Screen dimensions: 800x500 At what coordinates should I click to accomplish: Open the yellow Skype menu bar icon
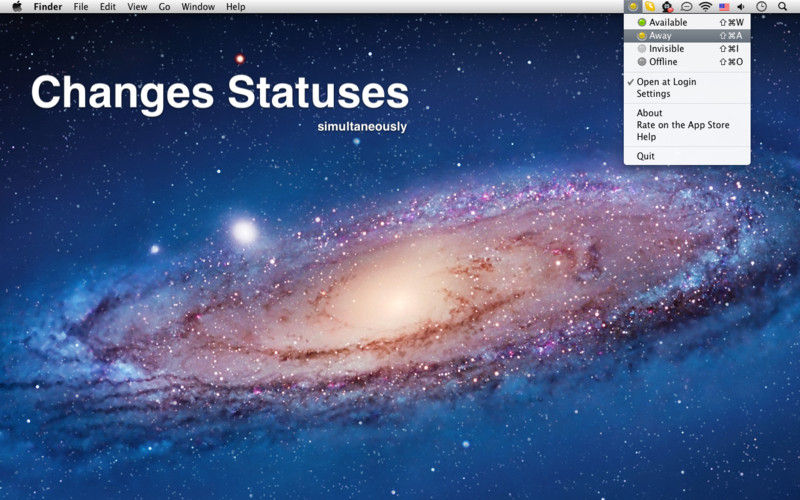tap(649, 7)
